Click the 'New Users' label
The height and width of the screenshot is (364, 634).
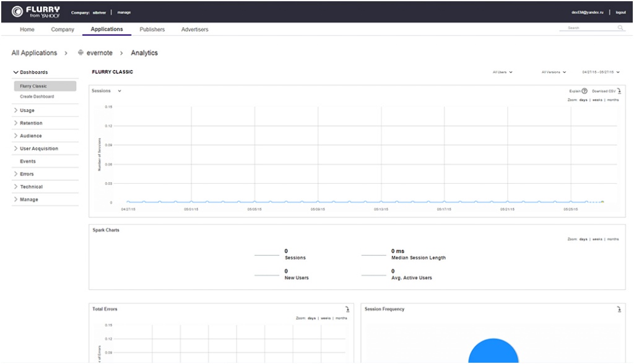(297, 278)
